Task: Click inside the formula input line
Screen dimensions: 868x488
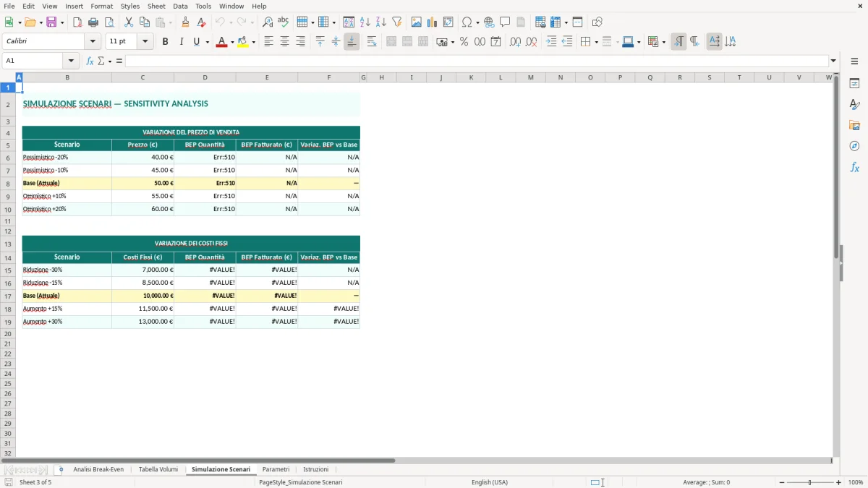Action: (x=477, y=61)
